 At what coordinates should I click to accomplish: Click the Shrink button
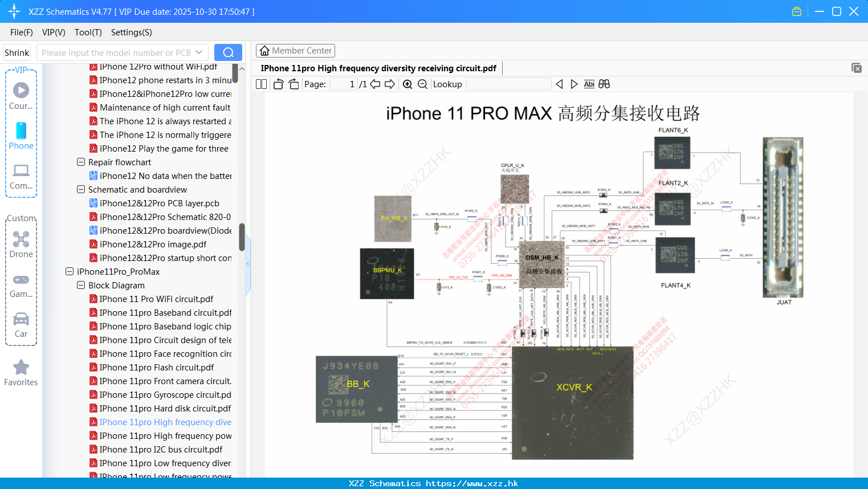tap(17, 52)
